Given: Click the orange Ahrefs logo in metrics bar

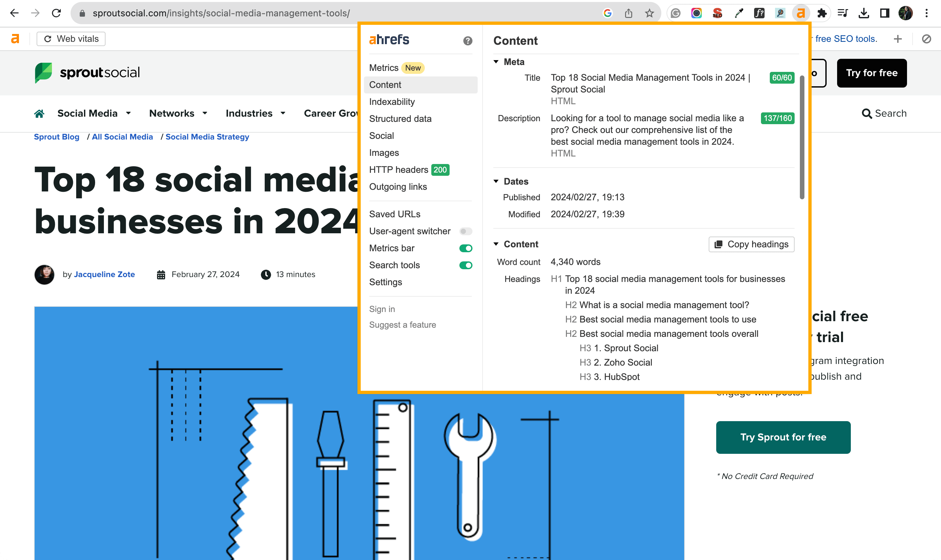Looking at the screenshot, I should pyautogui.click(x=15, y=39).
